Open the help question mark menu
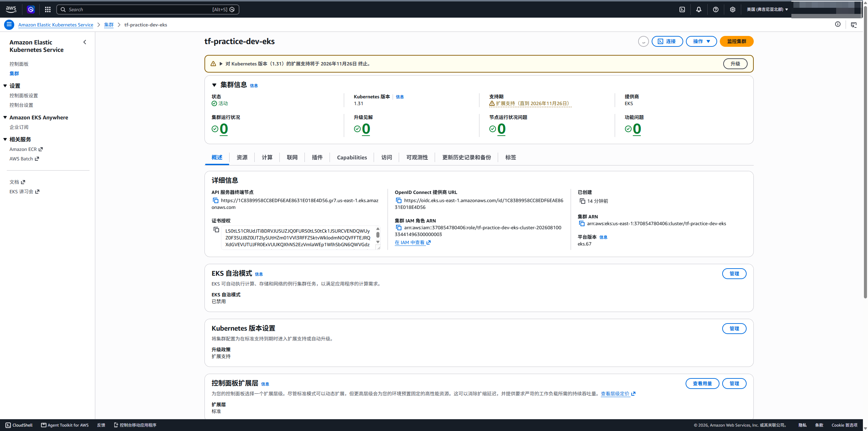This screenshot has width=868, height=431. pyautogui.click(x=716, y=9)
